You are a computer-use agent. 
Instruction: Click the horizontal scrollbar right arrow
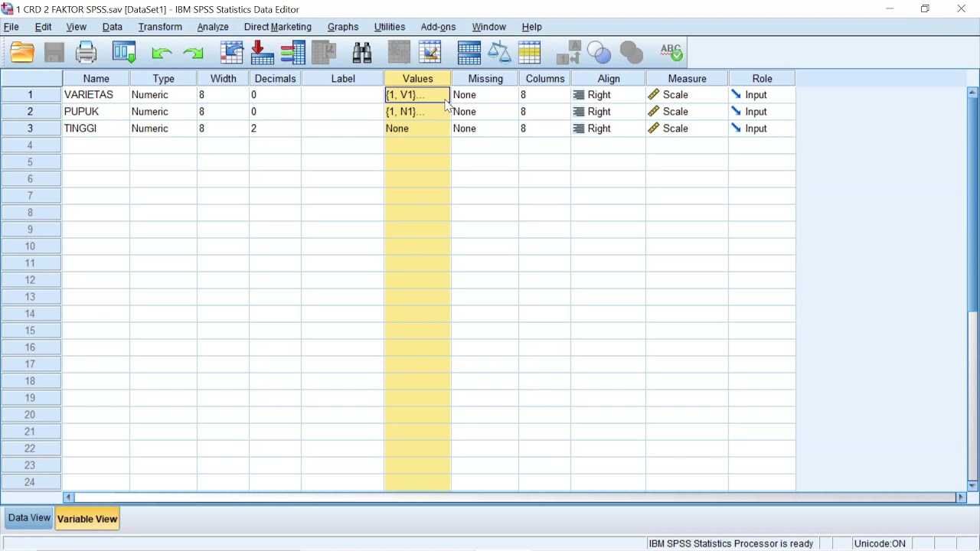click(961, 497)
